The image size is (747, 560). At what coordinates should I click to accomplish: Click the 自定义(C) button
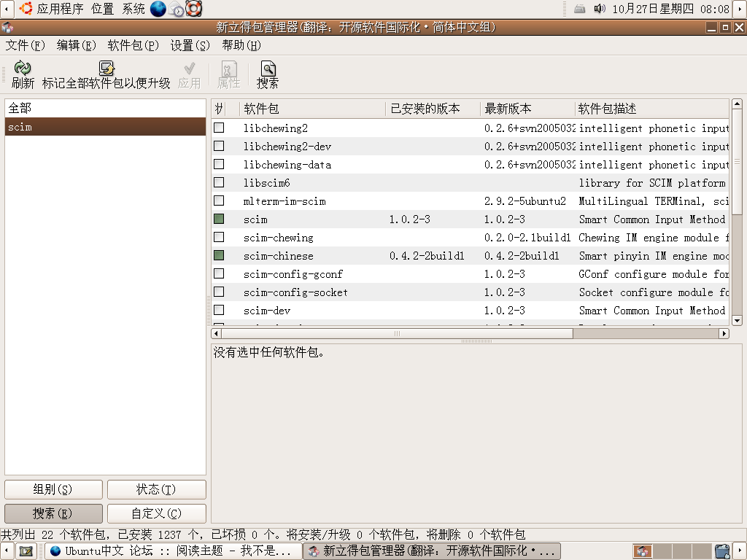pos(157,513)
